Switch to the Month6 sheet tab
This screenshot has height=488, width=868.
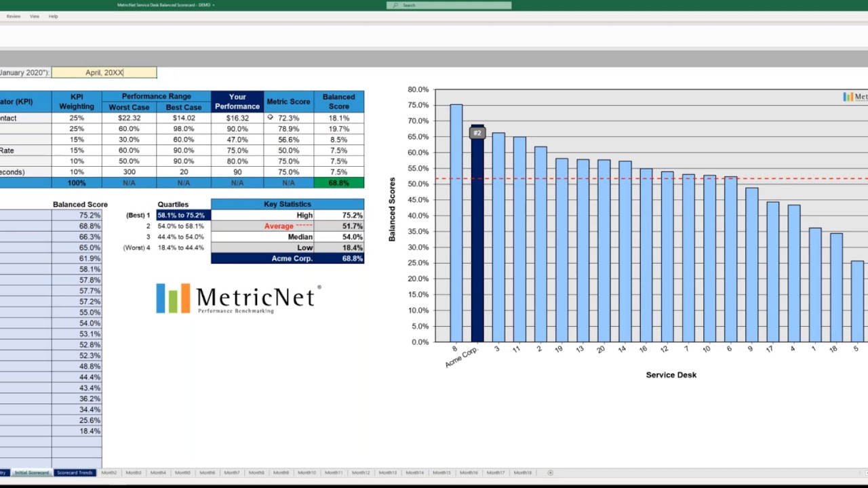[208, 472]
